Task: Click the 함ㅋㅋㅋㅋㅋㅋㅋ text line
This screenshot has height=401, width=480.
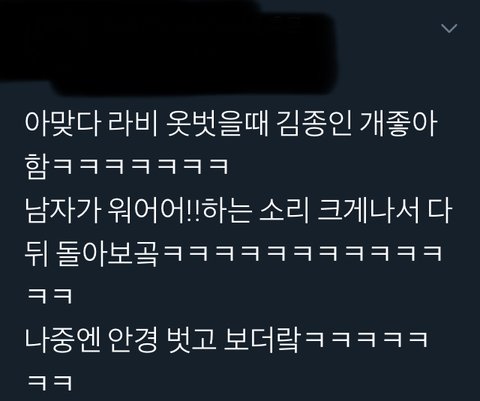Action: [127, 166]
